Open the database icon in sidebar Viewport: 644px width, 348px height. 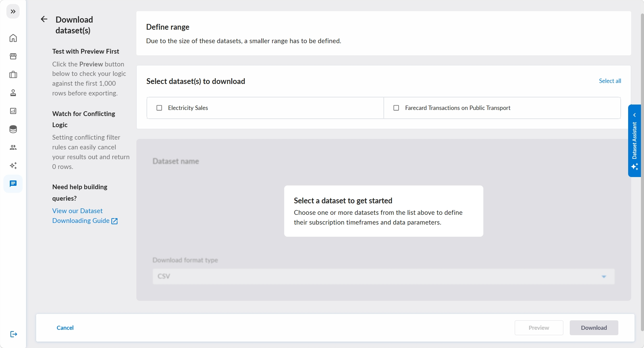(x=13, y=129)
